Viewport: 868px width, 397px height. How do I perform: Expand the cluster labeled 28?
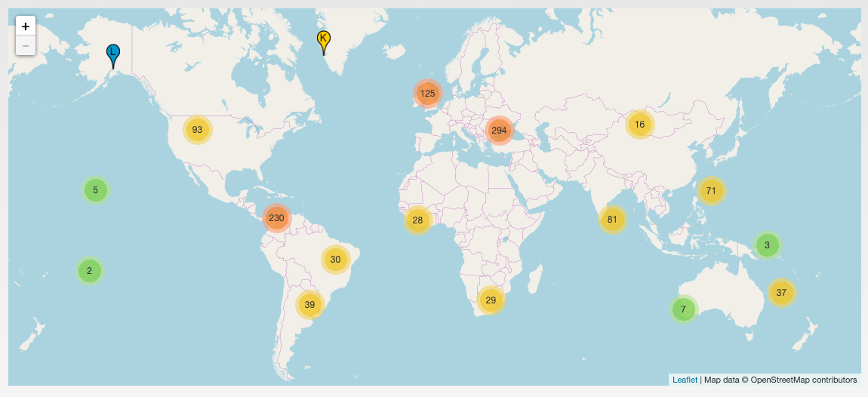point(417,220)
